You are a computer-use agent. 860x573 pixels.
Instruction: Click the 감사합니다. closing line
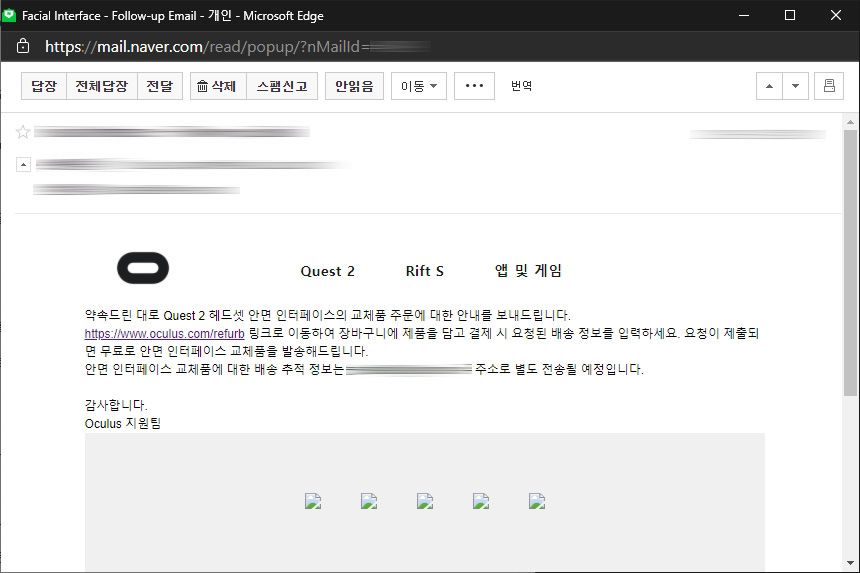(116, 405)
